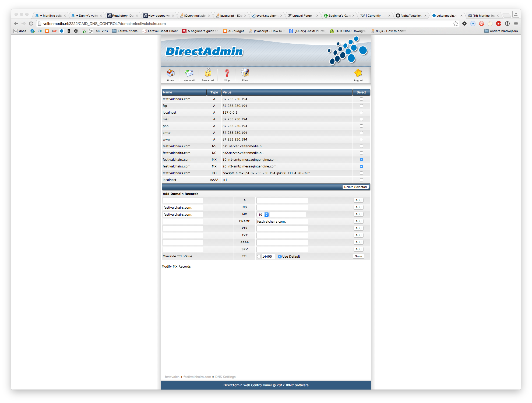Click Add for the TXT record row
532x403 pixels.
pyautogui.click(x=358, y=235)
